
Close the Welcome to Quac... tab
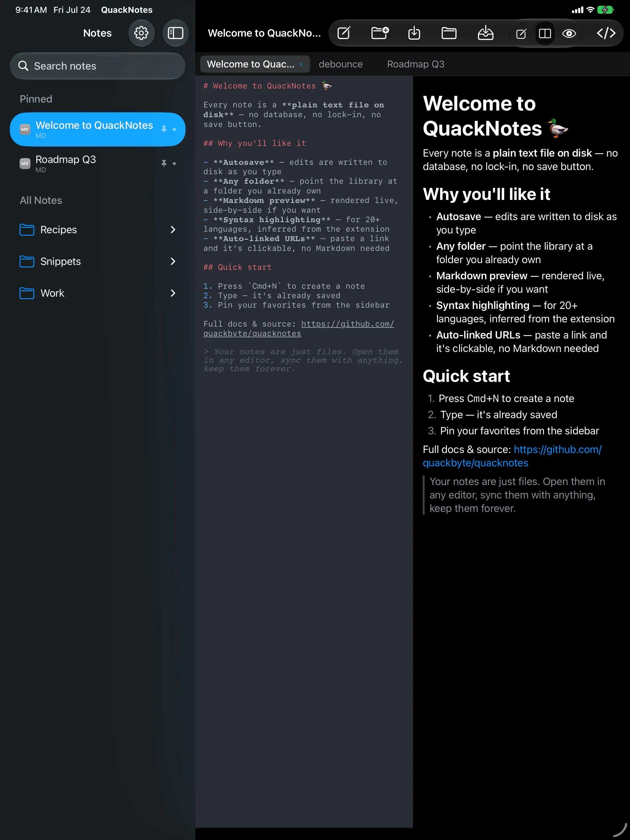pos(301,64)
